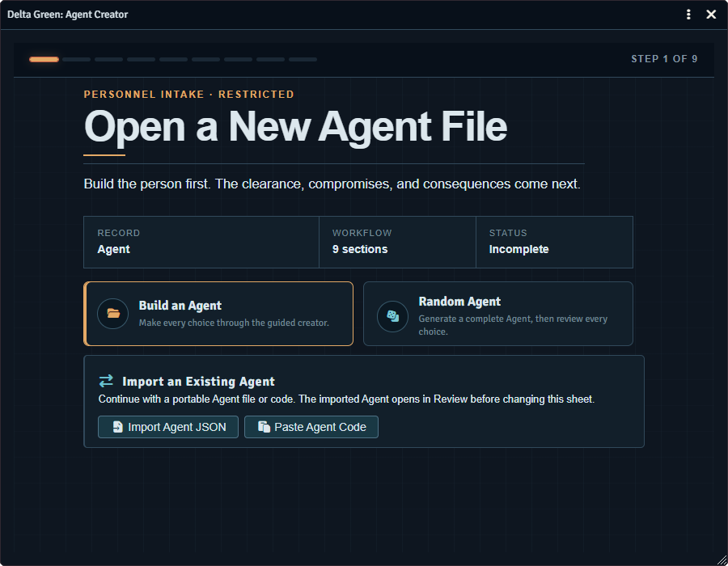Click the Continue with a portable Agent file text
The width and height of the screenshot is (728, 566).
346,399
